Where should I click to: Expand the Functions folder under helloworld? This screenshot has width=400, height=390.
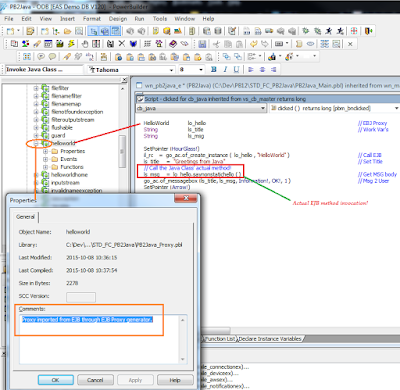pos(45,167)
